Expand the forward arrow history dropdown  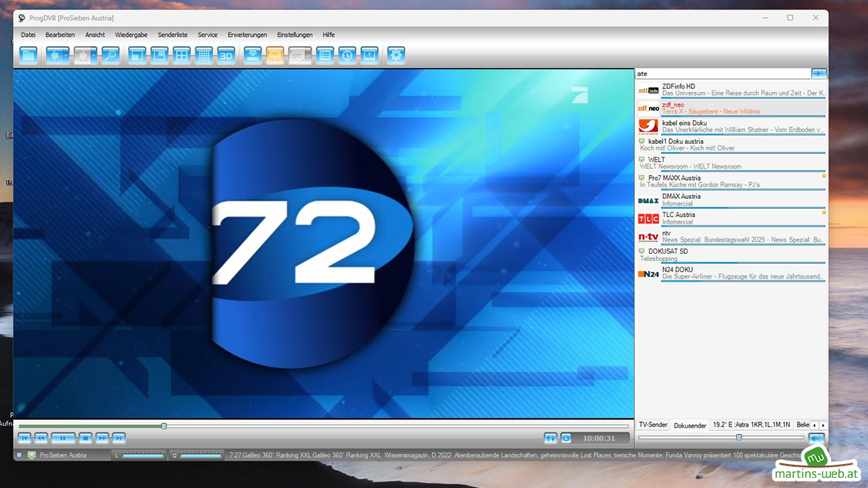95,55
